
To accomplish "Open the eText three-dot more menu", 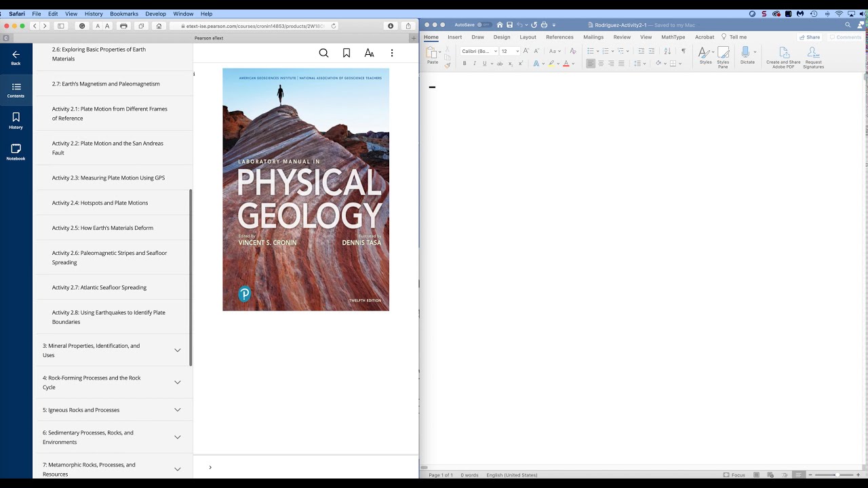I will pyautogui.click(x=391, y=53).
